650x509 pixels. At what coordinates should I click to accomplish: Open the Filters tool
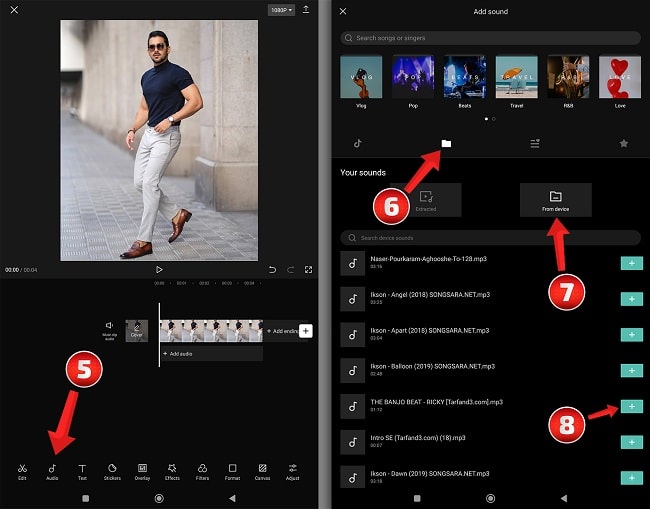(x=202, y=472)
